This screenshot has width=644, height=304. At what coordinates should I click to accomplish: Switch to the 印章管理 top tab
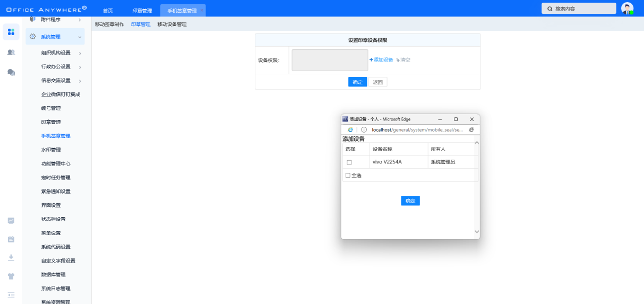coord(142,11)
